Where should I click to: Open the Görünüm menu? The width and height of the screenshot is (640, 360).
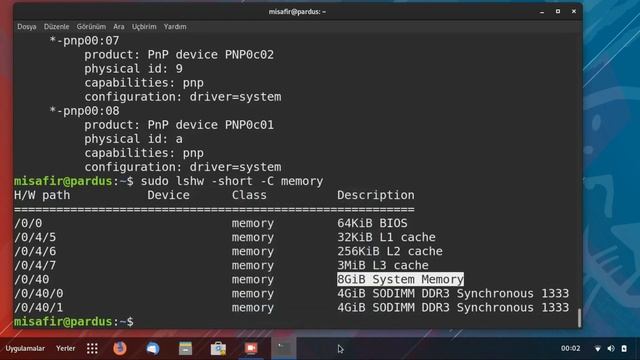pos(91,27)
